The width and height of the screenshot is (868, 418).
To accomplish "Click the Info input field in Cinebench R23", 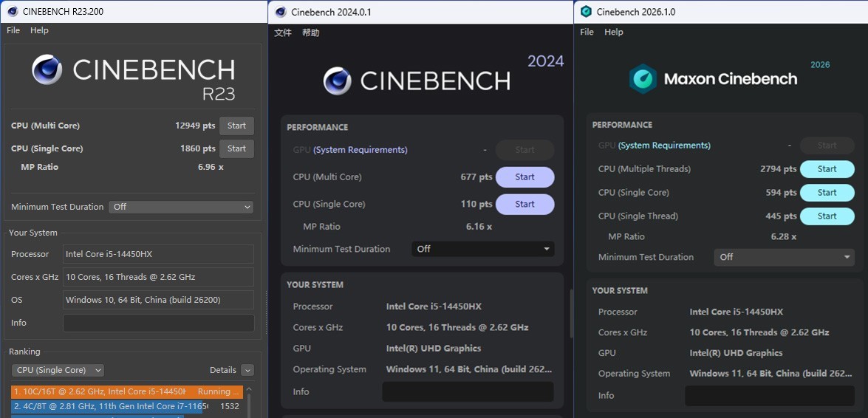I will coord(158,323).
